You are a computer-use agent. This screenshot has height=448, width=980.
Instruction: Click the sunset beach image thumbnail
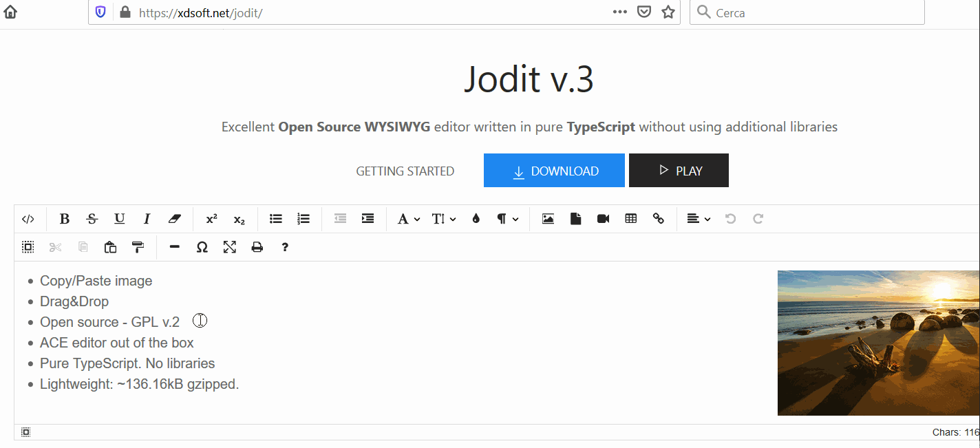point(878,343)
